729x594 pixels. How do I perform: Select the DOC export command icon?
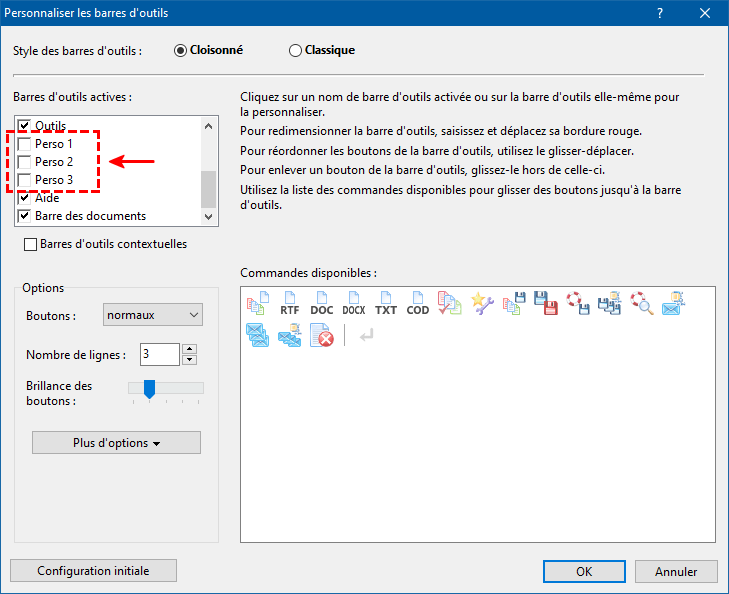pyautogui.click(x=322, y=303)
